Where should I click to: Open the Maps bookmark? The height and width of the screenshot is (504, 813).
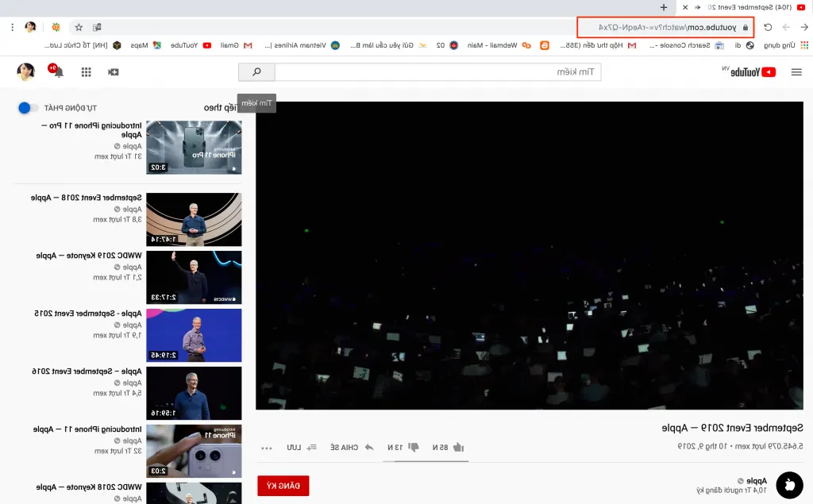(x=146, y=45)
